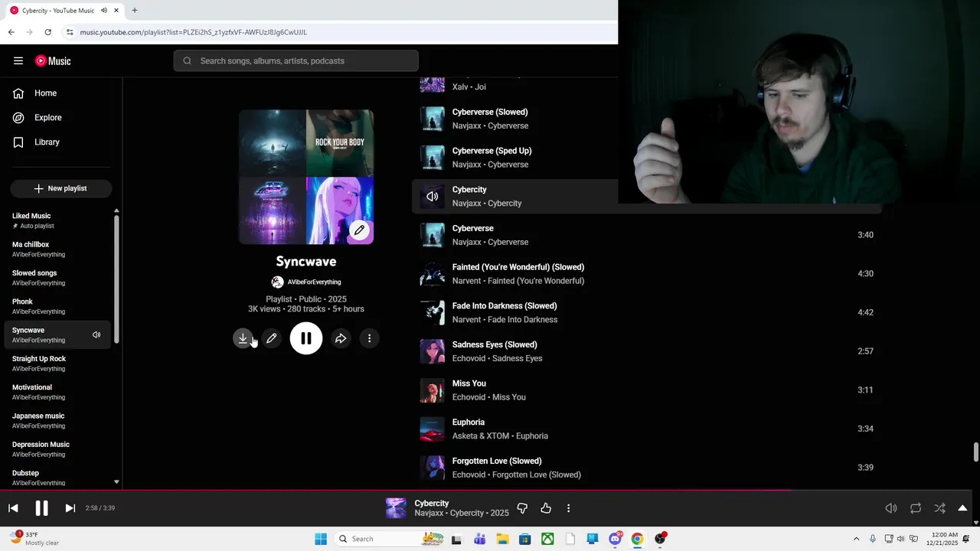Screen dimensions: 980x551
Task: Like the current song Cybercity
Action: point(546,508)
